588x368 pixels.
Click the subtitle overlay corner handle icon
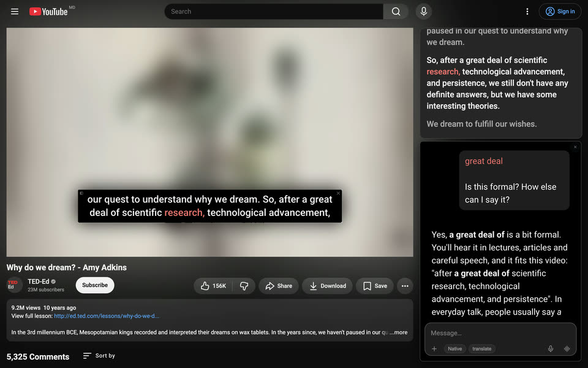point(81,193)
